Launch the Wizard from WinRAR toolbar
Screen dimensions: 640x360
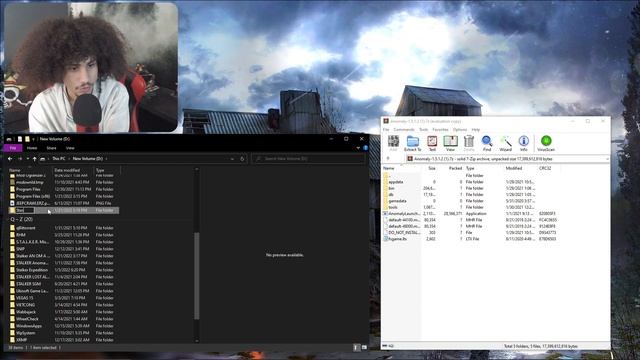(505, 143)
